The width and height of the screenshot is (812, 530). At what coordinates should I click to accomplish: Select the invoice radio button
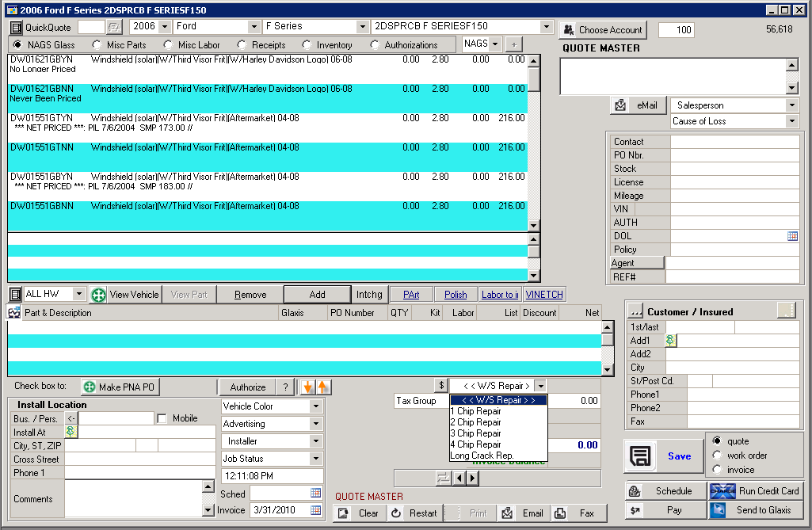[717, 469]
